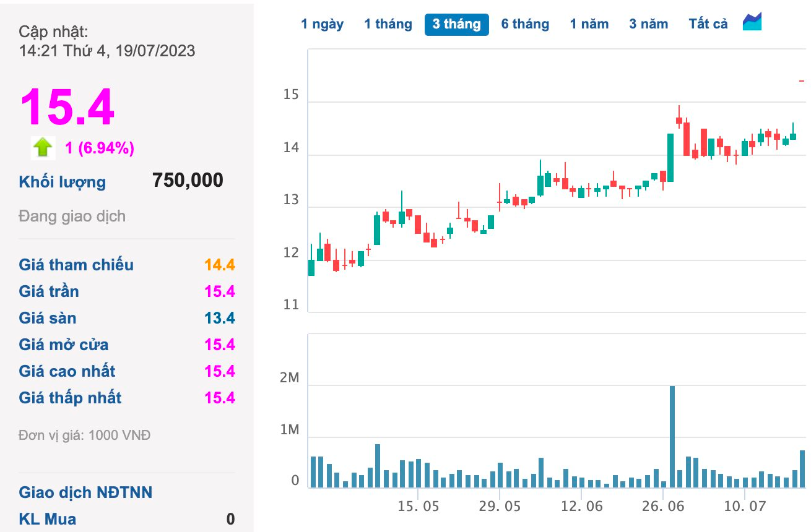Click the 'KL Mua' label
The image size is (811, 532).
point(48,519)
